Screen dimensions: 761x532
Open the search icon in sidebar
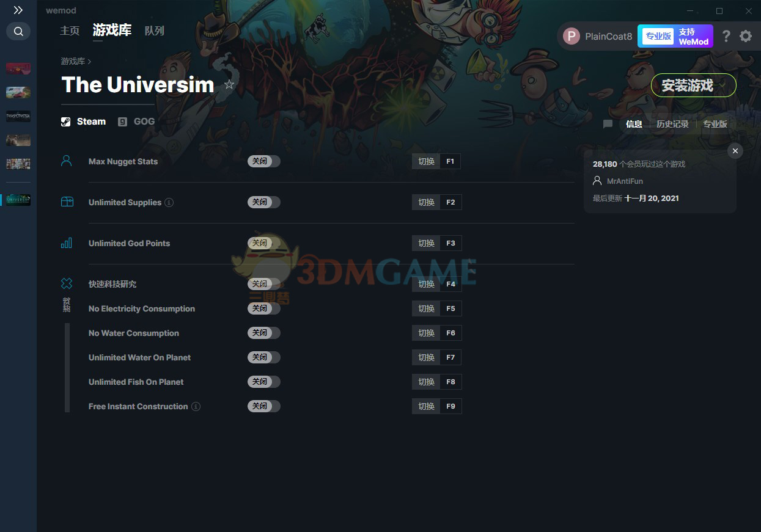point(18,31)
